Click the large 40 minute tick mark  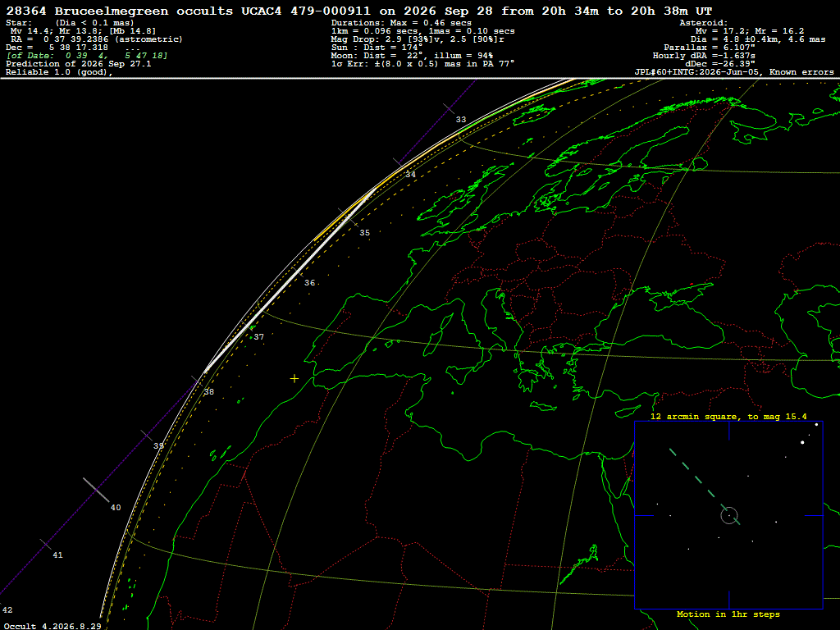96,490
